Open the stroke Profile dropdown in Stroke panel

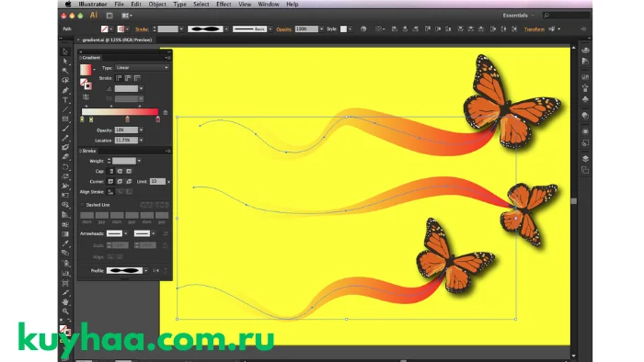[x=145, y=270]
